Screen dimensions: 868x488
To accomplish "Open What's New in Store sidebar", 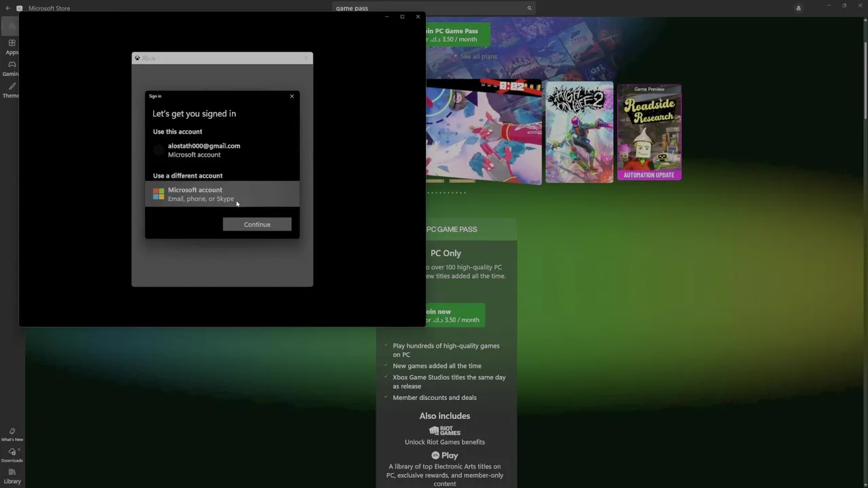I will [12, 434].
